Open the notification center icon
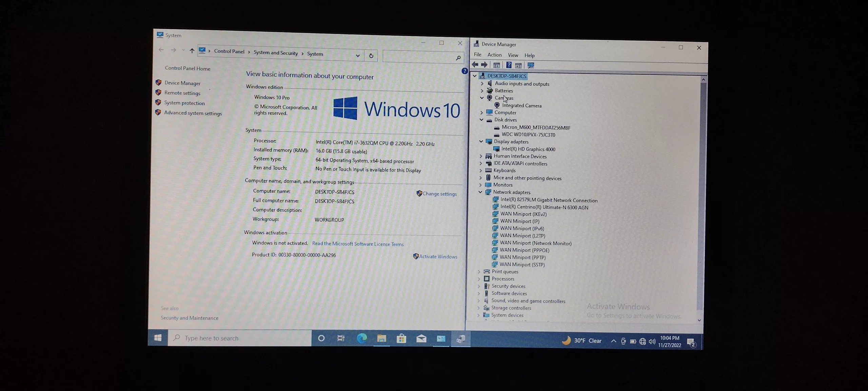The width and height of the screenshot is (868, 391). pyautogui.click(x=691, y=343)
